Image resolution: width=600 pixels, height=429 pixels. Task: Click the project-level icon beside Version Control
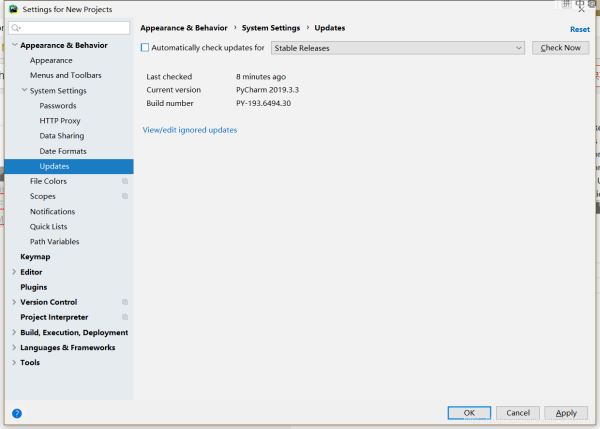tap(125, 302)
